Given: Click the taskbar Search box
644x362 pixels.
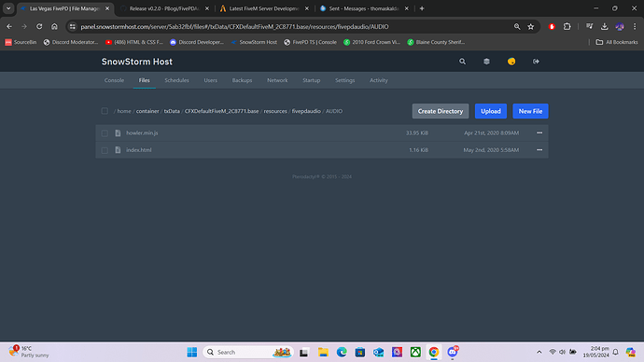Looking at the screenshot, I should pyautogui.click(x=248, y=352).
